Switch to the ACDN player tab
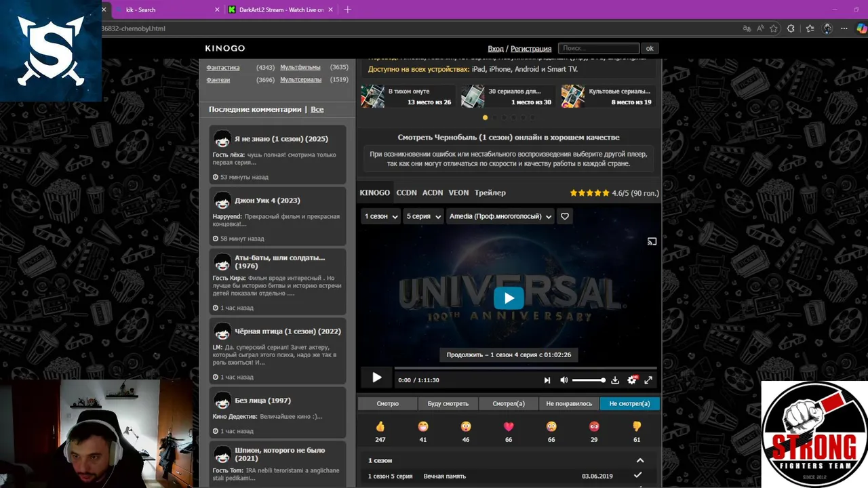 coord(433,192)
